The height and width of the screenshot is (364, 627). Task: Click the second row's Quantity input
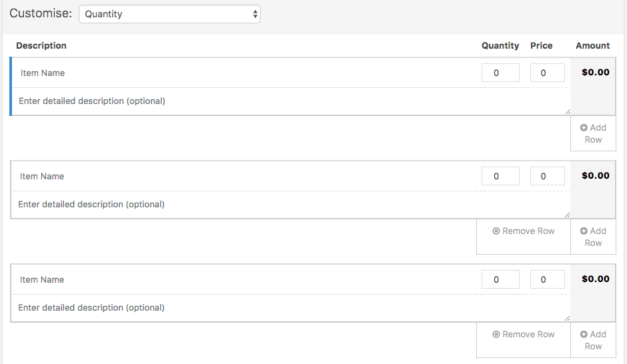pos(500,176)
